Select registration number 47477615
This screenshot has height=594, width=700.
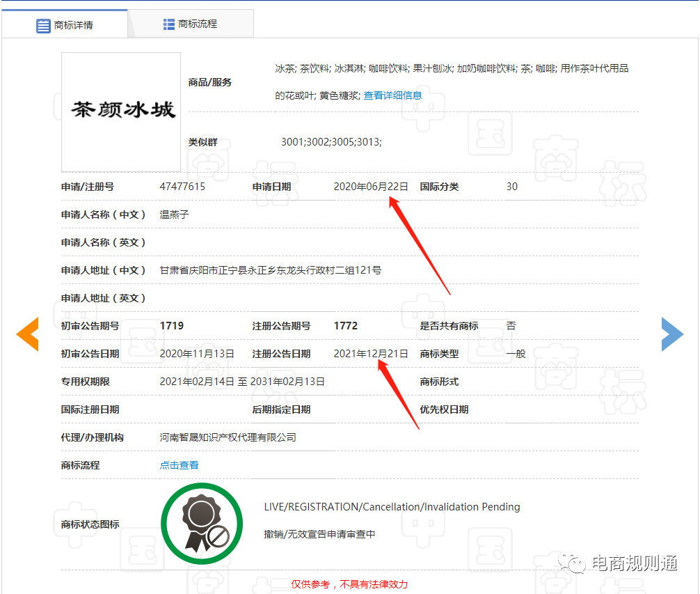coord(182,186)
